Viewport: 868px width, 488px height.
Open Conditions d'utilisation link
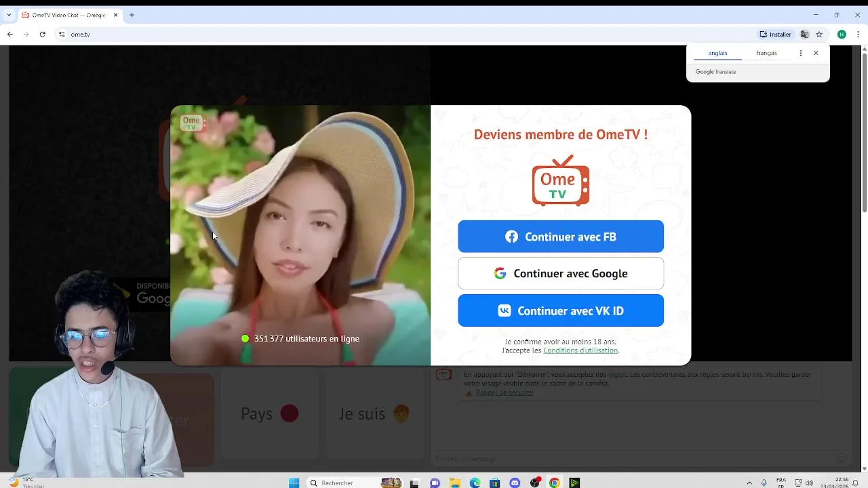[x=580, y=350]
